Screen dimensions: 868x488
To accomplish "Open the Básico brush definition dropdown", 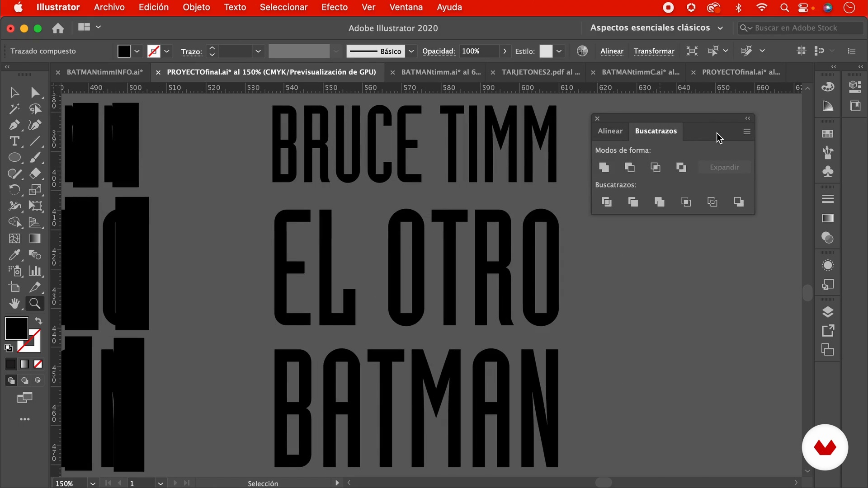I will (x=411, y=51).
